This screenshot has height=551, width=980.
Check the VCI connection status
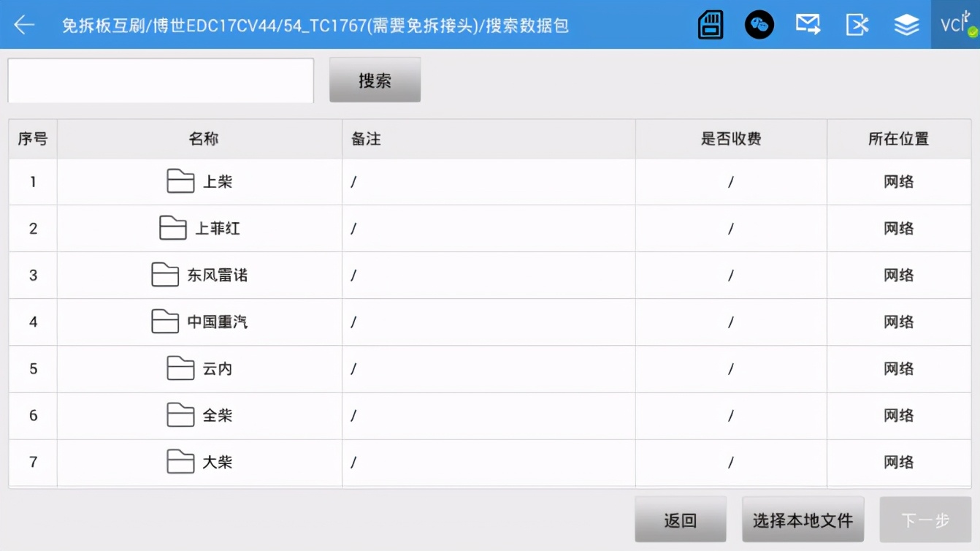coord(956,25)
